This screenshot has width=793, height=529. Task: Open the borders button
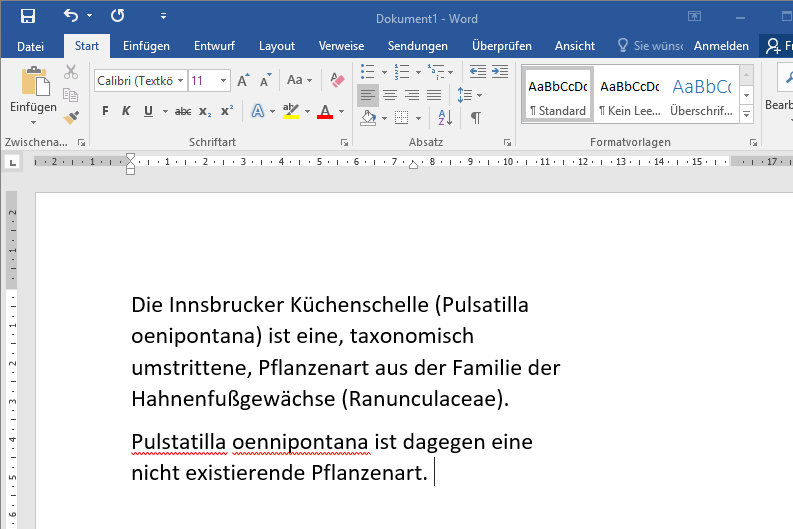pos(402,118)
